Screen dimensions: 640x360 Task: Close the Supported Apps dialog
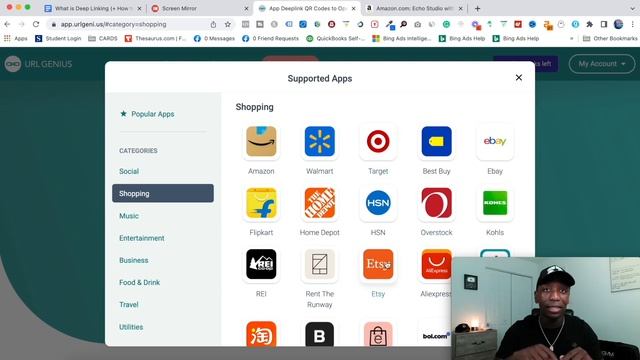click(519, 78)
